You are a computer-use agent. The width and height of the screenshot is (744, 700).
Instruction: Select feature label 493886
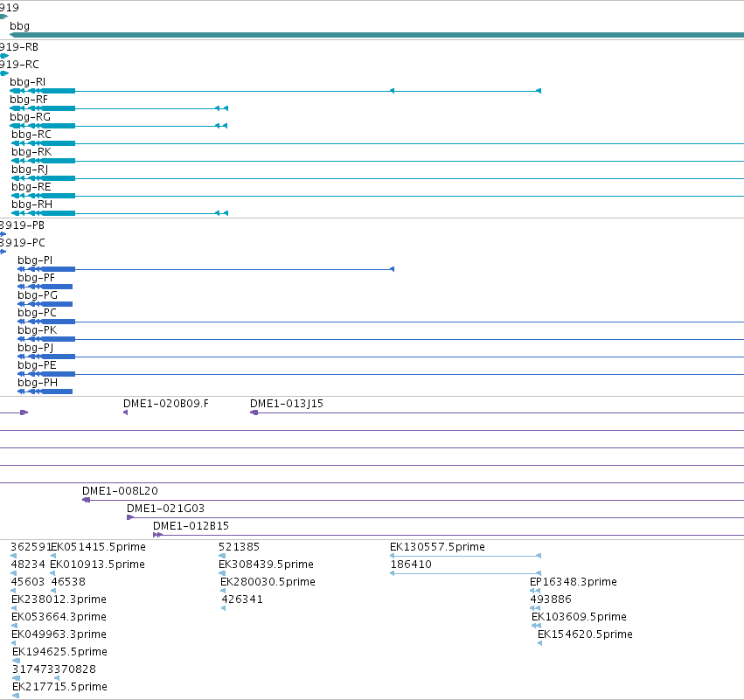(x=551, y=600)
